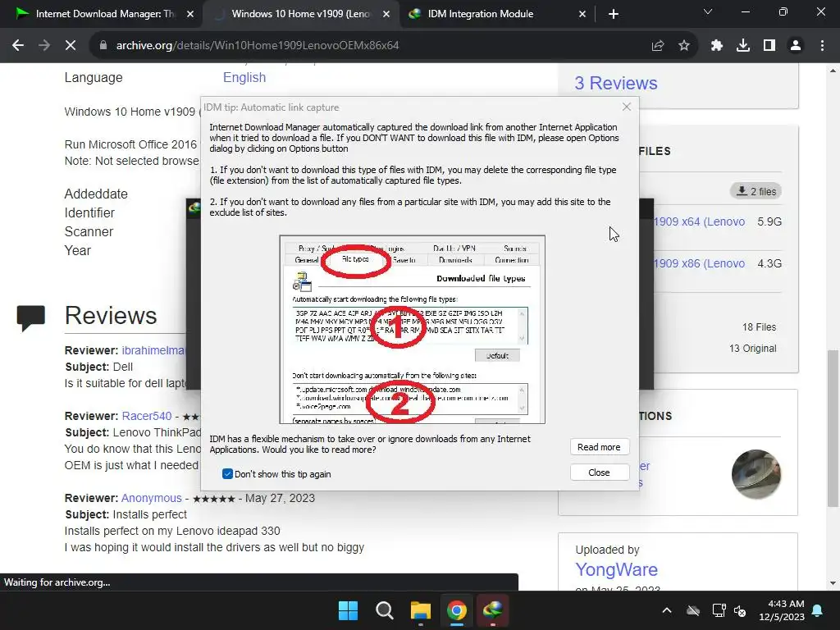
Task: Click the circular collection thumbnail
Action: click(756, 474)
